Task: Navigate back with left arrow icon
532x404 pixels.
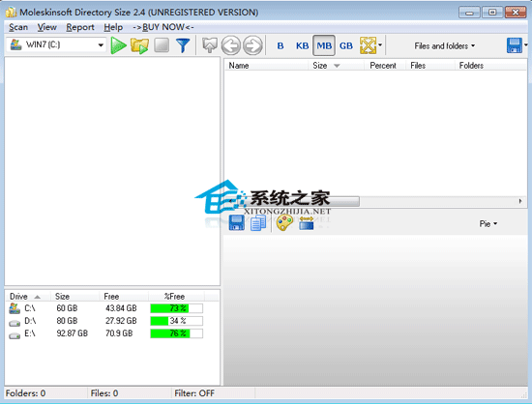Action: pyautogui.click(x=231, y=45)
